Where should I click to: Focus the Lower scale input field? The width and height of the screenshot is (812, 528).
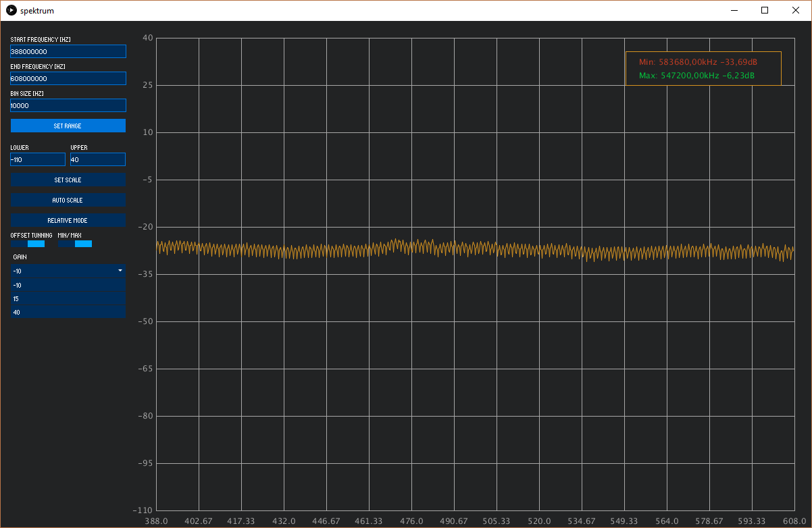(38, 159)
